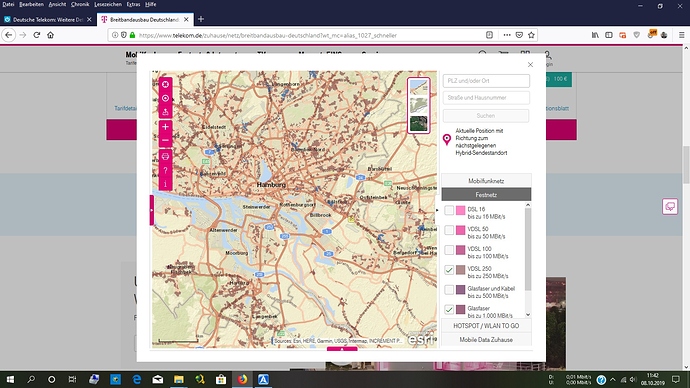This screenshot has height=388, width=690.
Task: Click the PLZ und/oder Ort field
Action: pyautogui.click(x=486, y=81)
